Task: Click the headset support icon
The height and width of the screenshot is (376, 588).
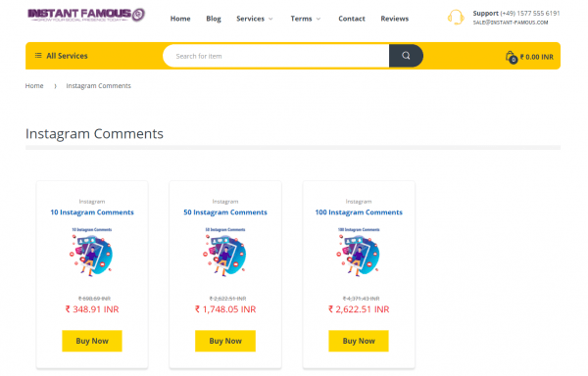Action: tap(456, 18)
